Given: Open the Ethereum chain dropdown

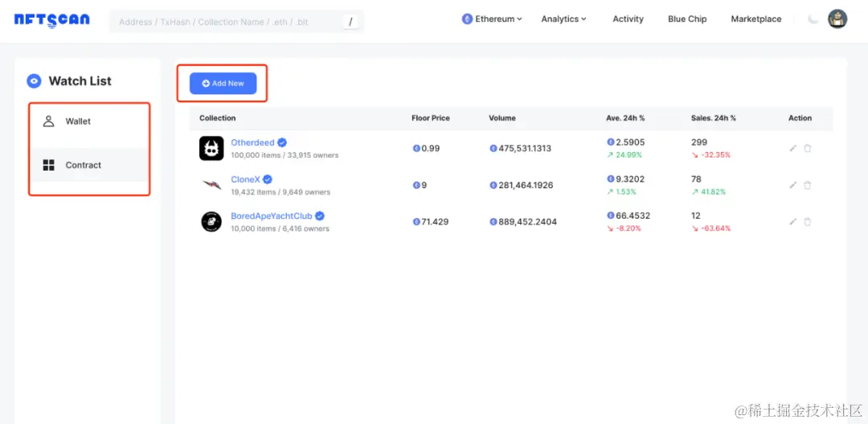Looking at the screenshot, I should tap(492, 19).
